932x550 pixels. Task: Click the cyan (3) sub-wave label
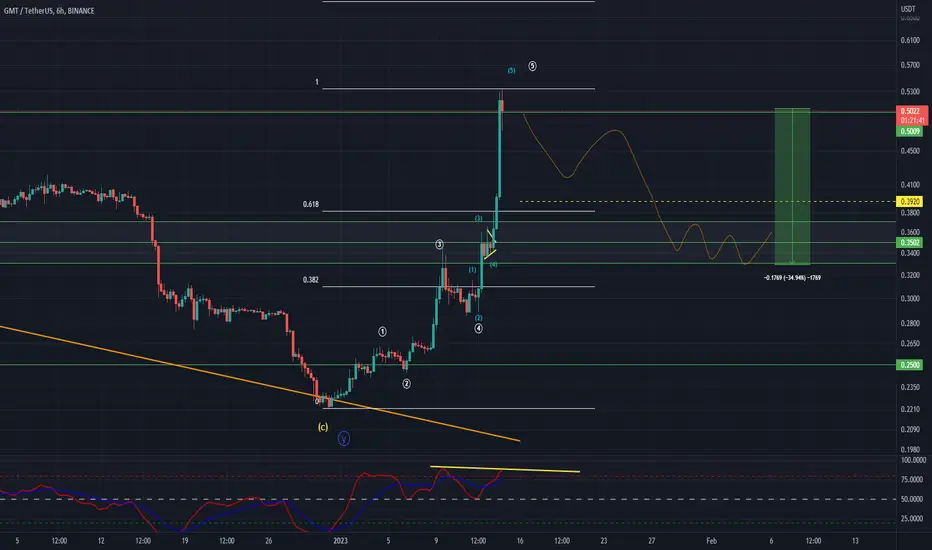(x=478, y=219)
